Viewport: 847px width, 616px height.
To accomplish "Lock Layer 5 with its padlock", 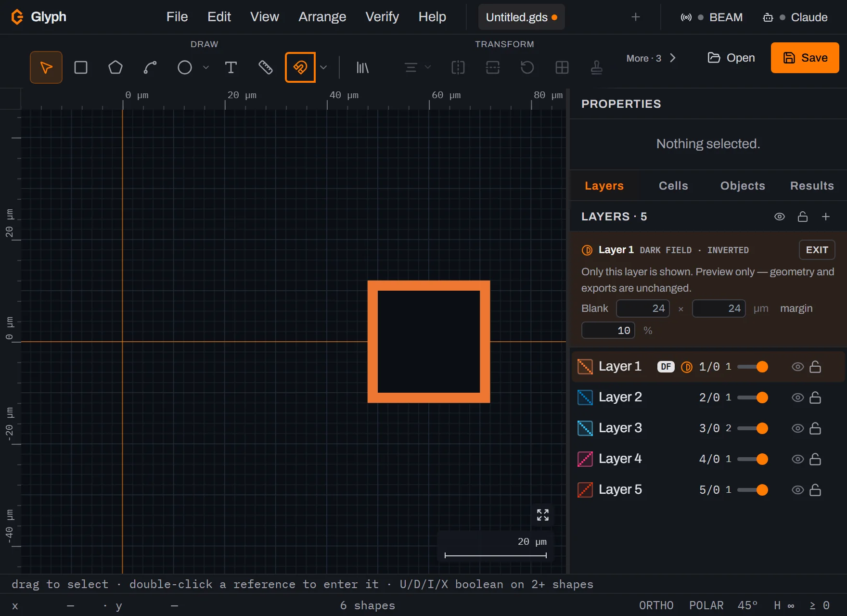I will [x=815, y=490].
